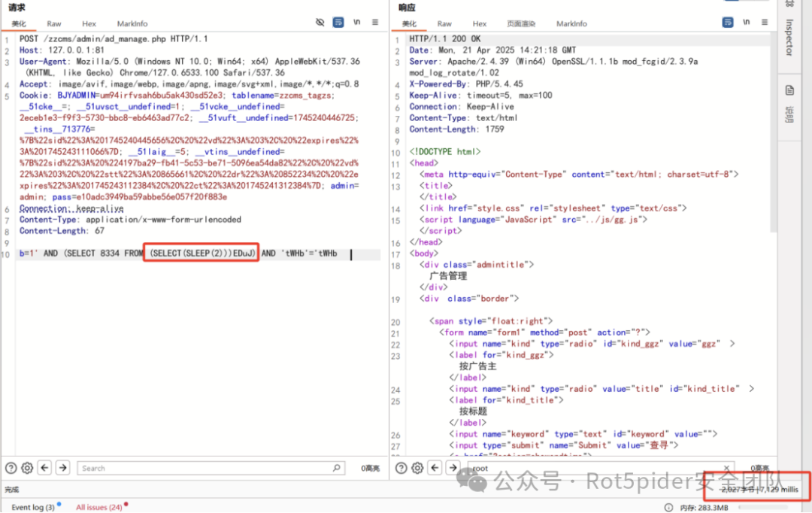Focus the request Search input field
This screenshot has width=812, height=513.
(211, 468)
